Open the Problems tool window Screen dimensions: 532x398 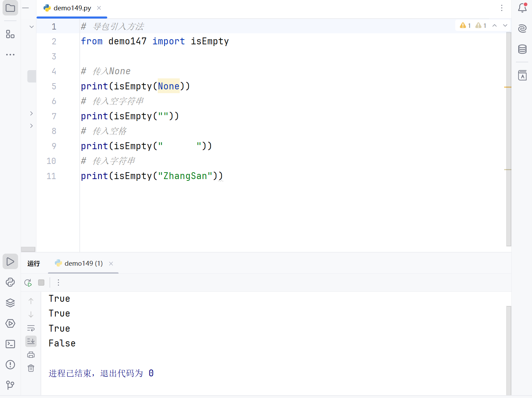point(10,365)
